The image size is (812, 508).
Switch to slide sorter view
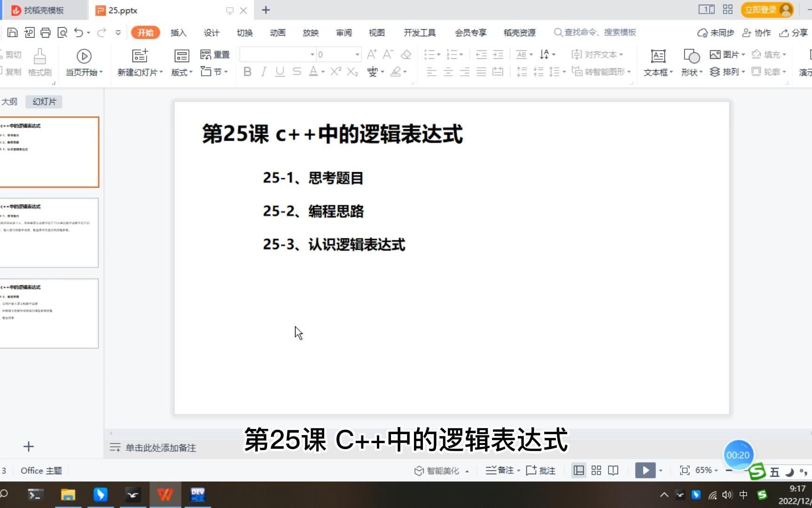pyautogui.click(x=595, y=470)
